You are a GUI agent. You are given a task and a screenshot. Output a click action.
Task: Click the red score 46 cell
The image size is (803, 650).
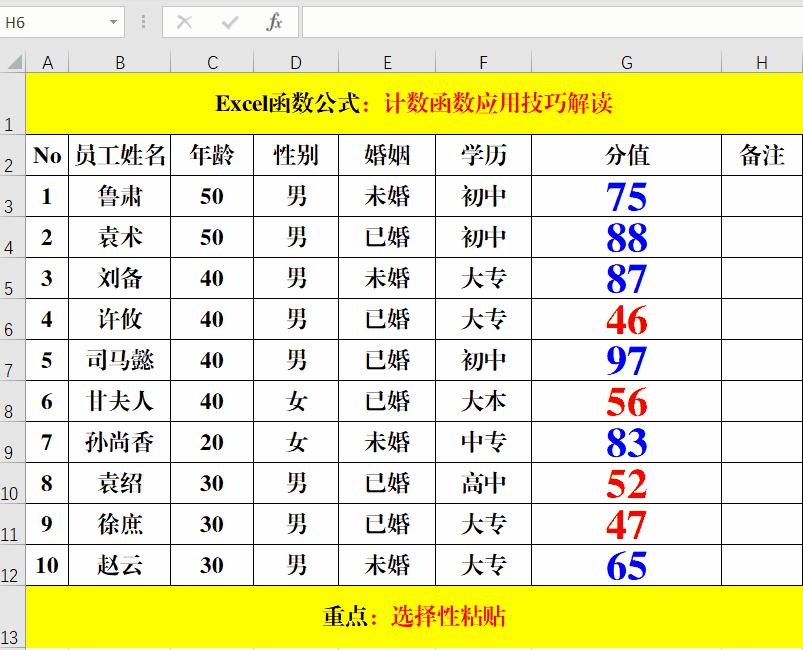click(x=627, y=319)
